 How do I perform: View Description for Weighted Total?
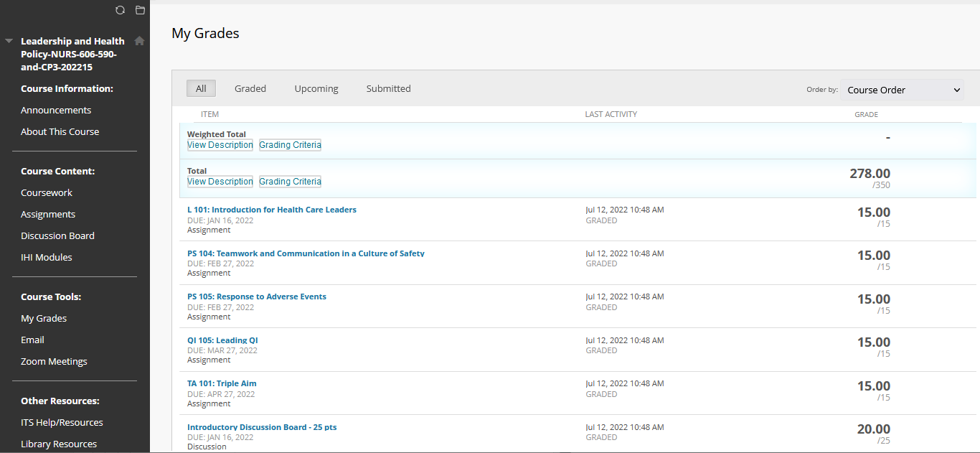220,145
